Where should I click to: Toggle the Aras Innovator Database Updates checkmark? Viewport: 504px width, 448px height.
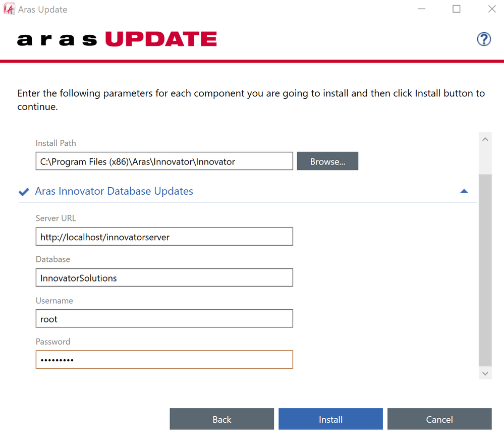click(x=23, y=192)
